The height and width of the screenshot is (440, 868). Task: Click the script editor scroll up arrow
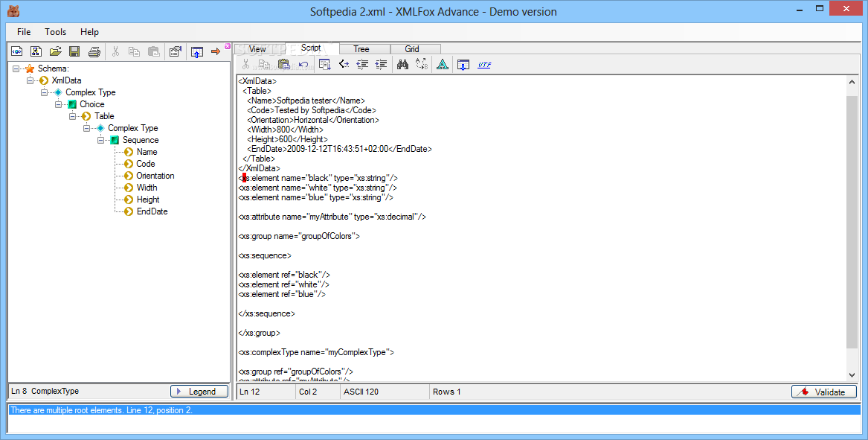click(852, 82)
